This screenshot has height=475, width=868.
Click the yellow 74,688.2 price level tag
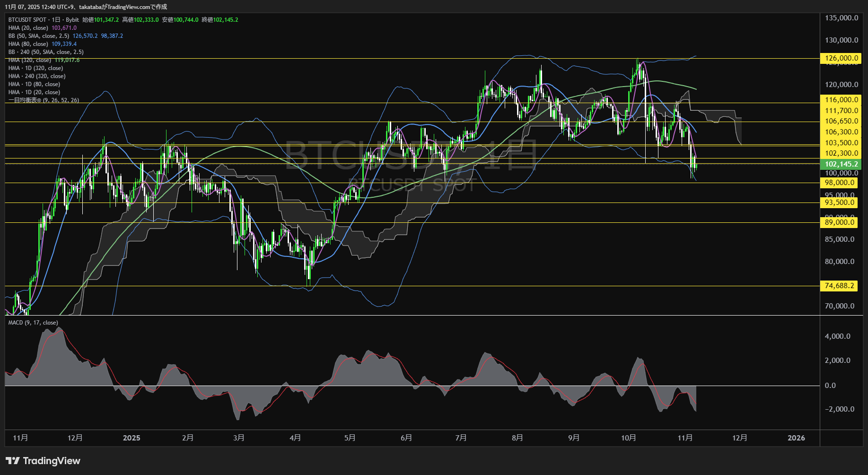coord(839,286)
